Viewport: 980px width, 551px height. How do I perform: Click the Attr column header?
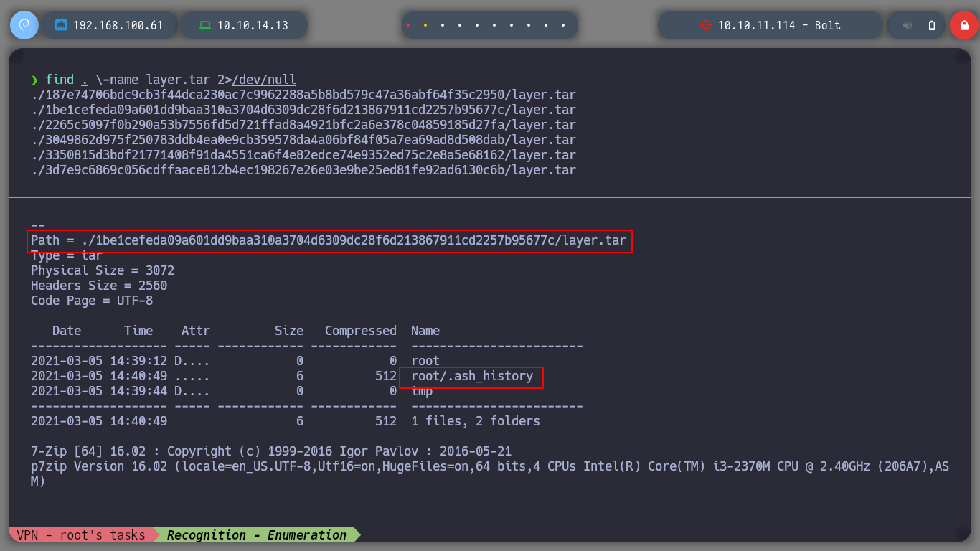click(196, 331)
